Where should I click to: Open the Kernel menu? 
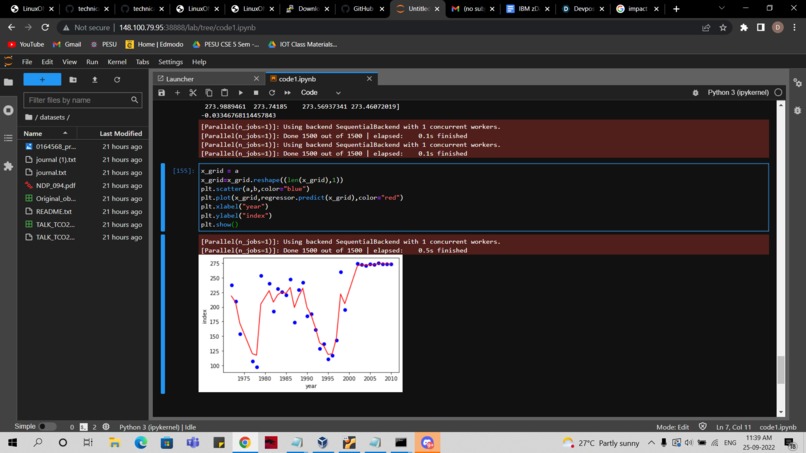(x=117, y=62)
